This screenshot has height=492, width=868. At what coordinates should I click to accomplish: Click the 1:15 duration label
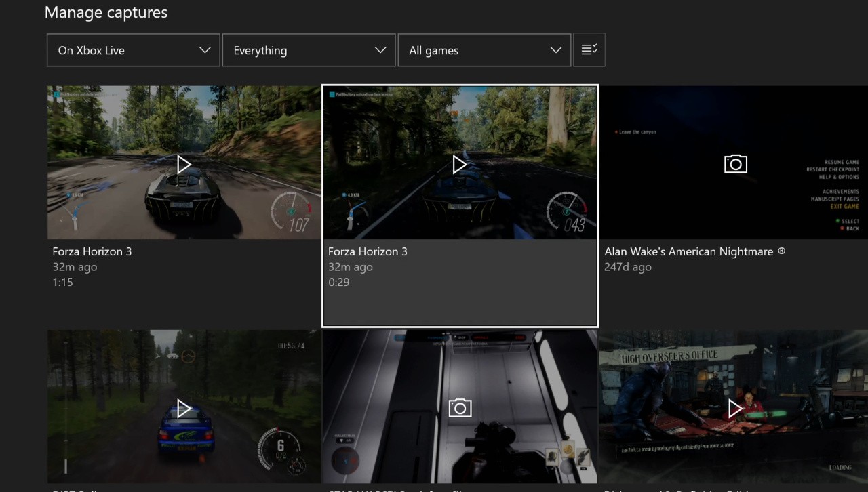point(62,282)
